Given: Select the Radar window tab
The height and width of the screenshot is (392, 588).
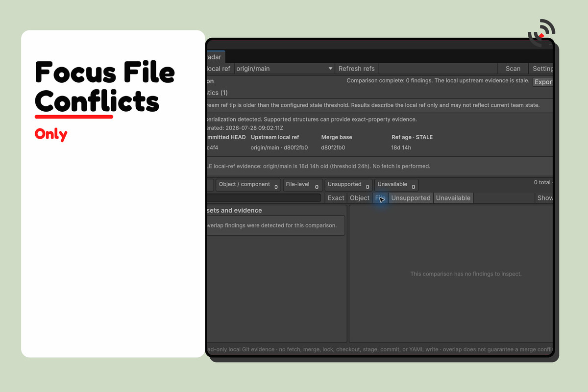Looking at the screenshot, I should pos(216,57).
